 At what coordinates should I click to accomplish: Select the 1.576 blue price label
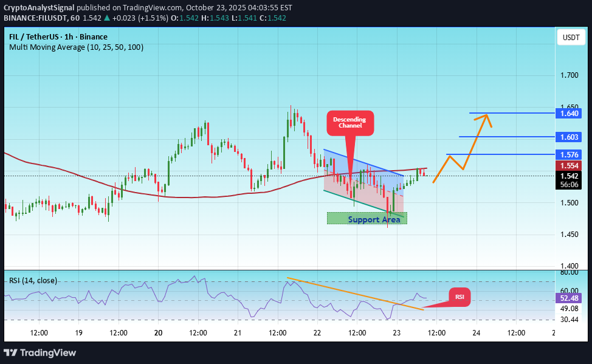click(x=571, y=154)
